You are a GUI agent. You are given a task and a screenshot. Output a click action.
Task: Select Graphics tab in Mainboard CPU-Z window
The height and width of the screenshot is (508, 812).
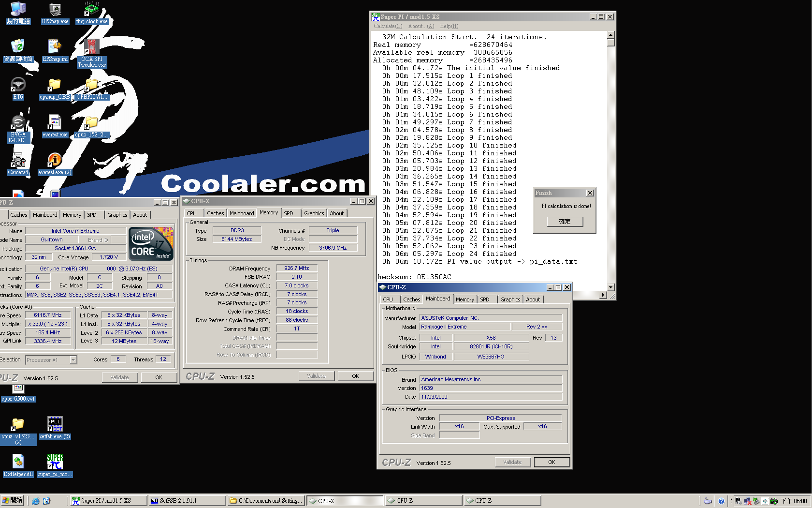[510, 299]
